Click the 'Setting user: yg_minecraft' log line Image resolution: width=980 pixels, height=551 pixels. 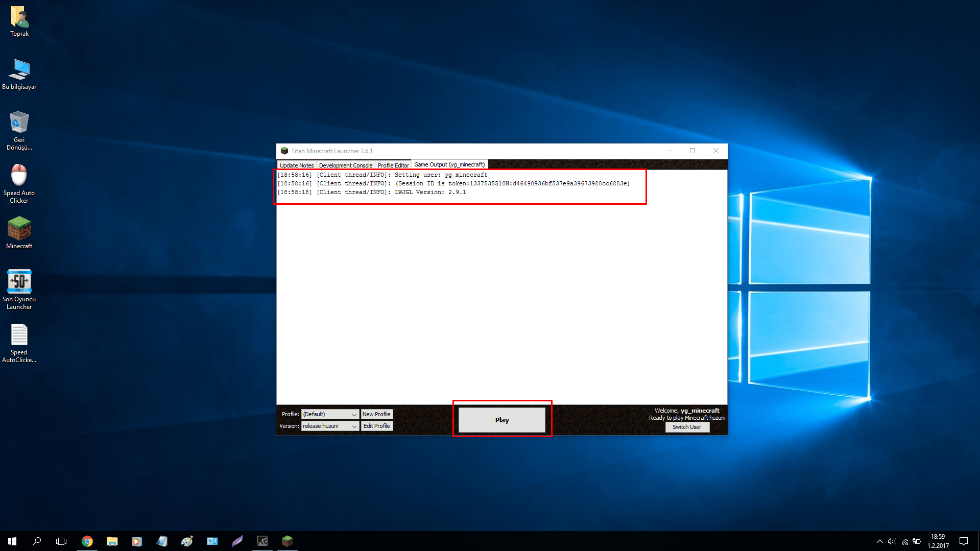point(383,175)
